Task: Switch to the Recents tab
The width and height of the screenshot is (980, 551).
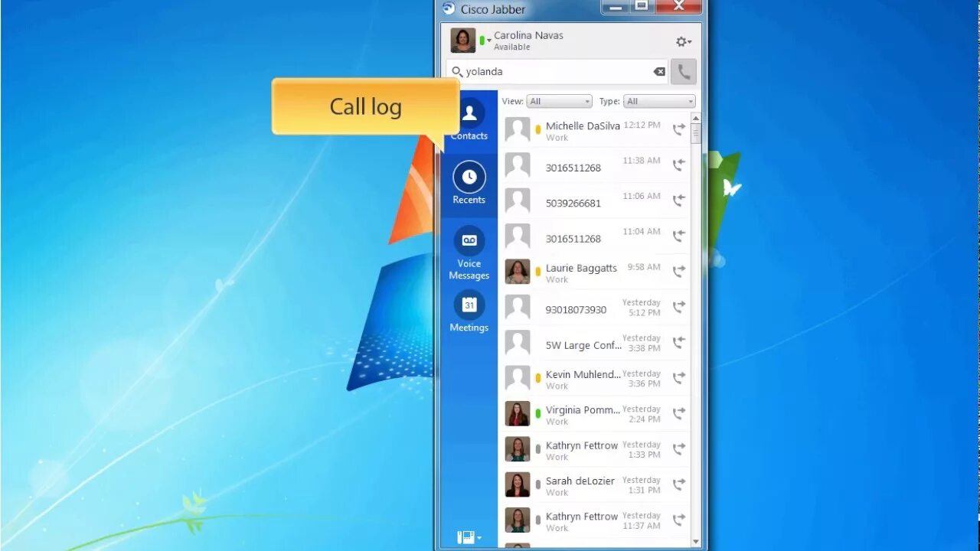Action: [469, 184]
